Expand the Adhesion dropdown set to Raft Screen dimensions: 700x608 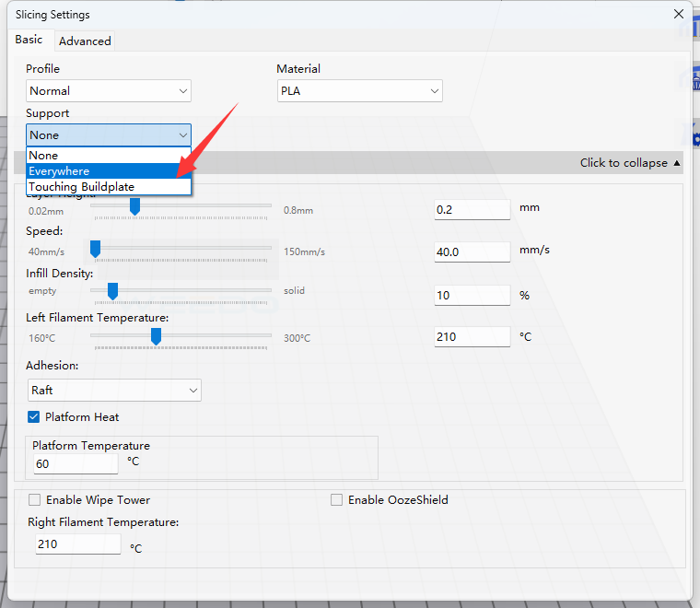pyautogui.click(x=114, y=391)
